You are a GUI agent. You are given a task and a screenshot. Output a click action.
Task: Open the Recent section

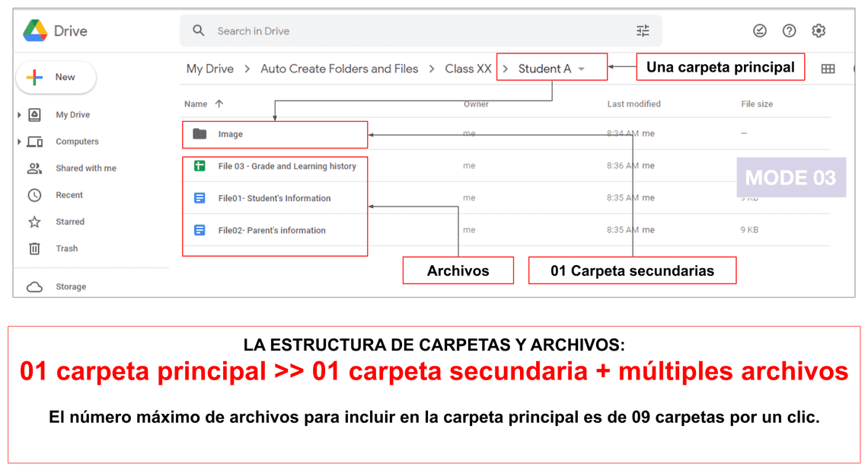(x=69, y=195)
